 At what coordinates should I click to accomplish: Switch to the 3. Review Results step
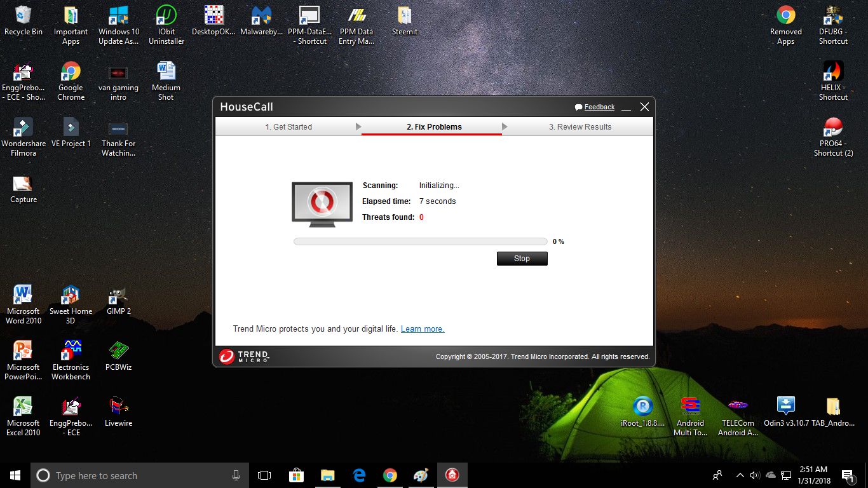pos(580,127)
